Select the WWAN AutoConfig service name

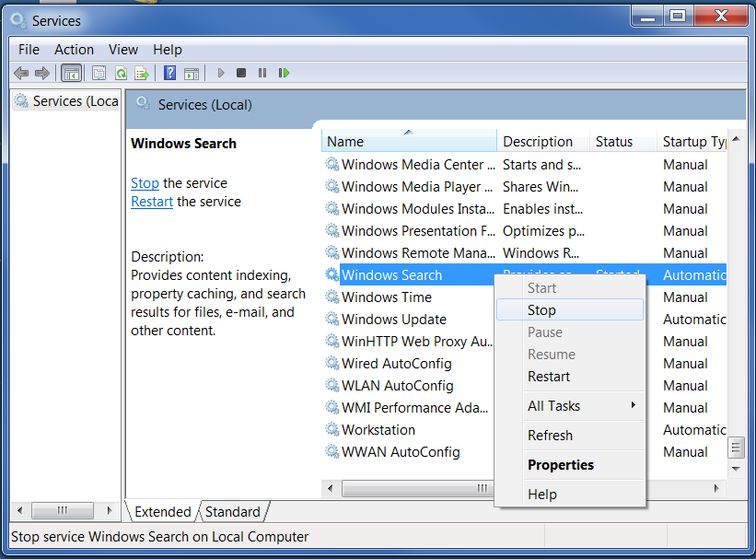point(401,452)
